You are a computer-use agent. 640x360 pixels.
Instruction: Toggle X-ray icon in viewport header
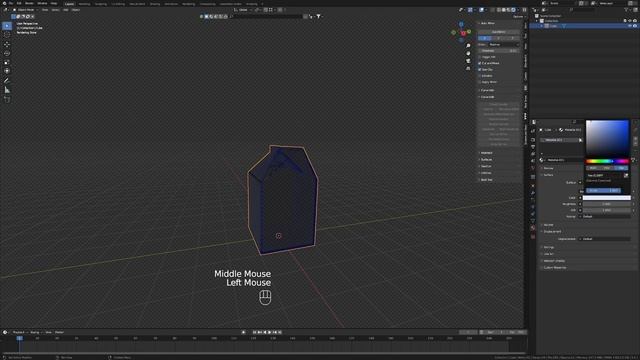(x=493, y=10)
